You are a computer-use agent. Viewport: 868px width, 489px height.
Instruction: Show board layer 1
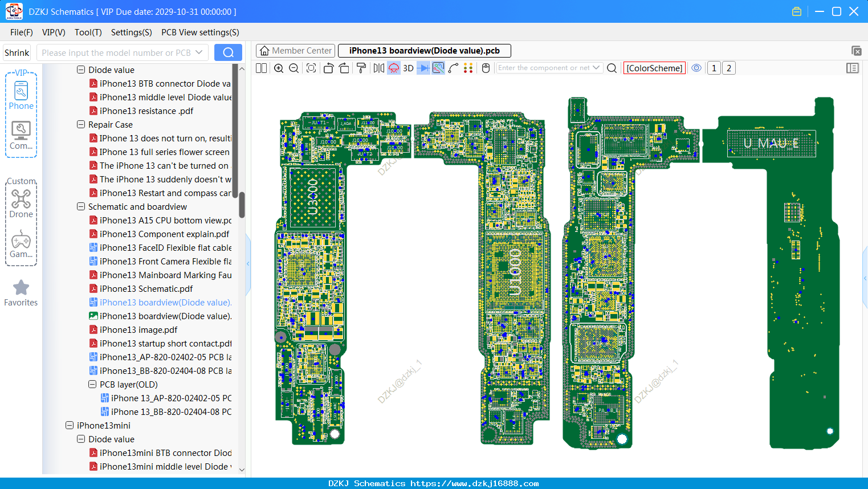click(714, 68)
